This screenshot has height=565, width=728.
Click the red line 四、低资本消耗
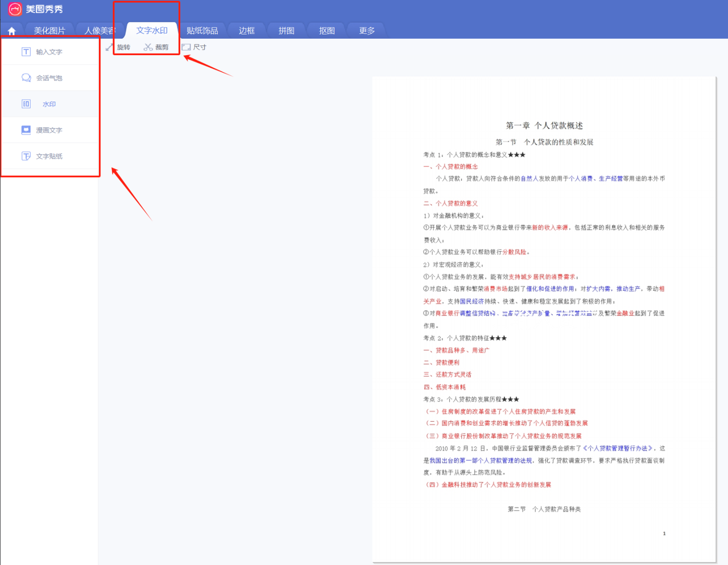[444, 387]
